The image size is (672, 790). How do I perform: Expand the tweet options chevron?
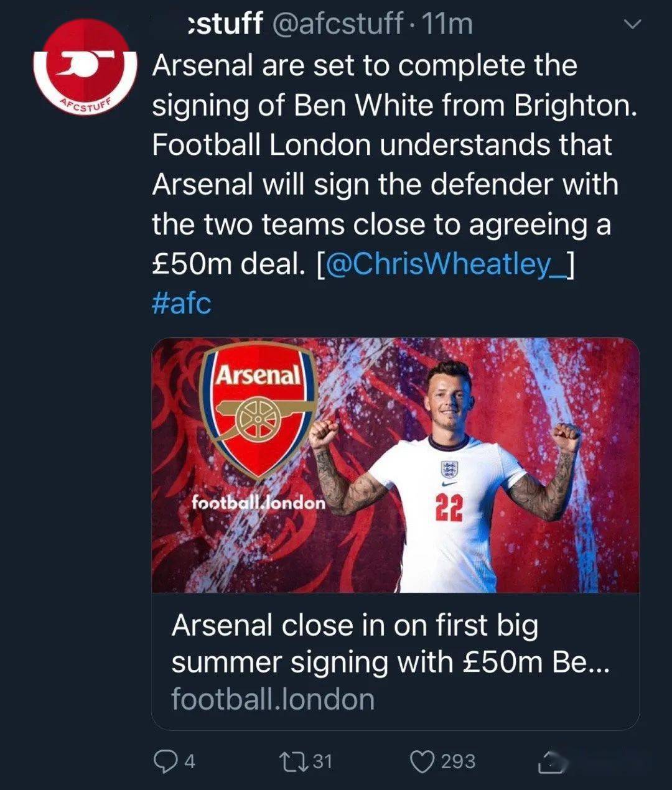point(632,25)
